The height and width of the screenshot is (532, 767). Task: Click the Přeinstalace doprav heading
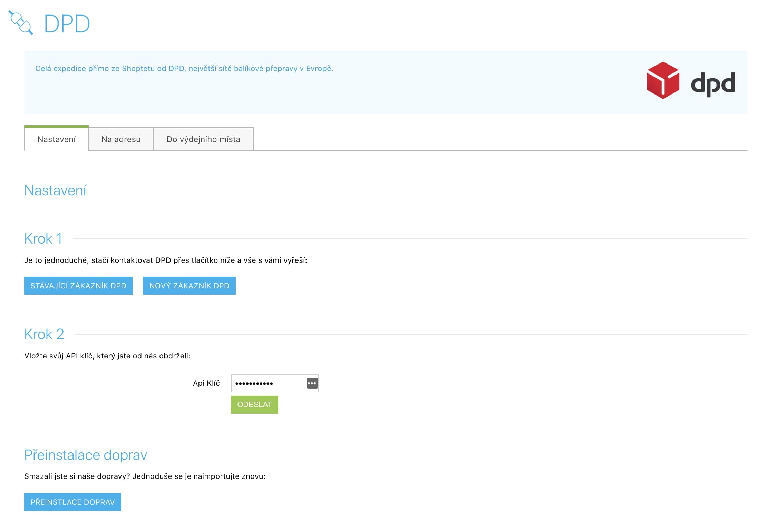coord(86,455)
